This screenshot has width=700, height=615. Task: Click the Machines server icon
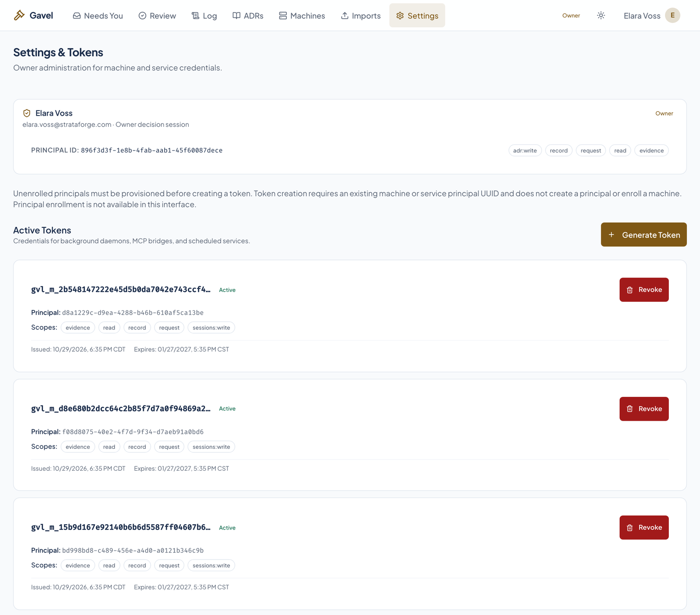283,16
